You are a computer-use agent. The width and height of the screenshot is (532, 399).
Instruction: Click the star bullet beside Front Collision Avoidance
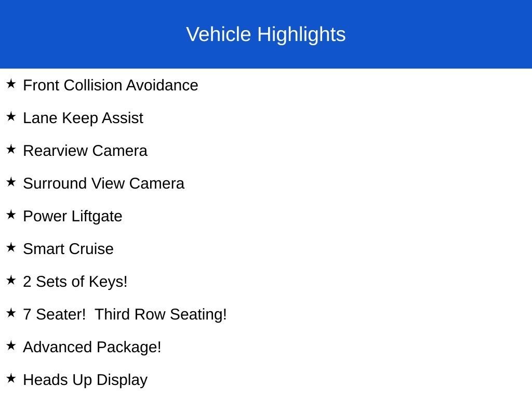11,84
